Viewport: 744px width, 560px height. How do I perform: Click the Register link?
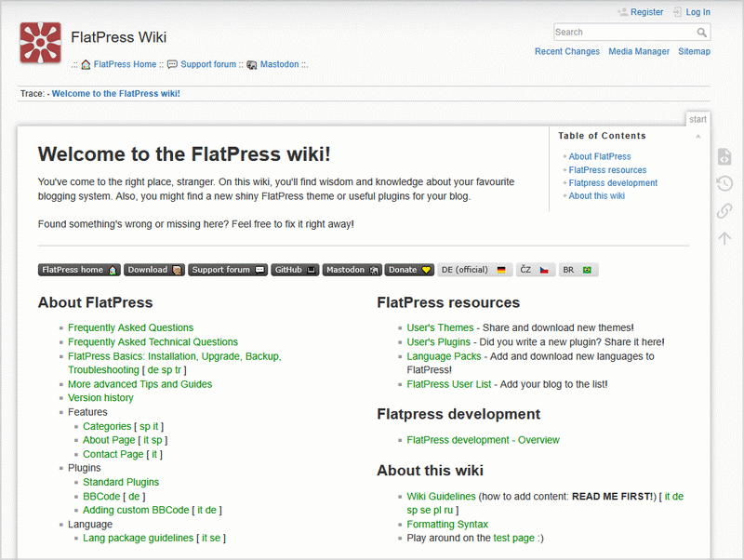click(646, 12)
